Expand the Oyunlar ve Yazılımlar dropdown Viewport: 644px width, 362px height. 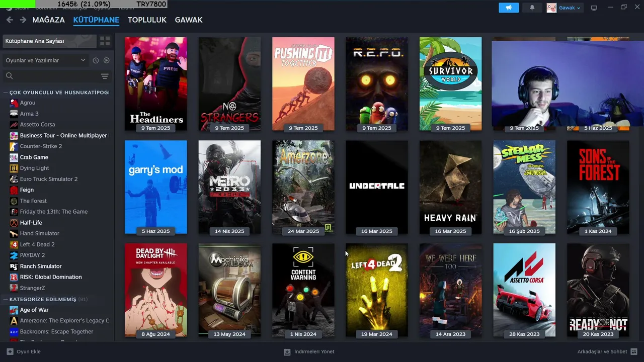tap(45, 60)
